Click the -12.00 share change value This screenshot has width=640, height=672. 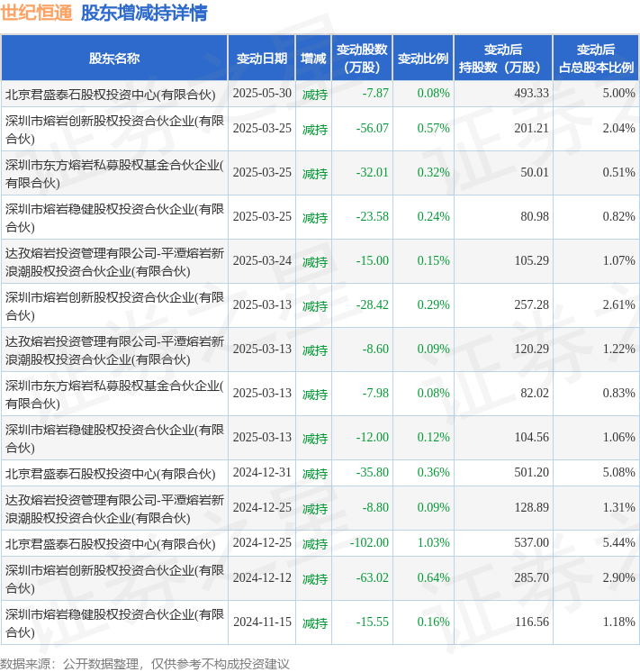pyautogui.click(x=373, y=437)
